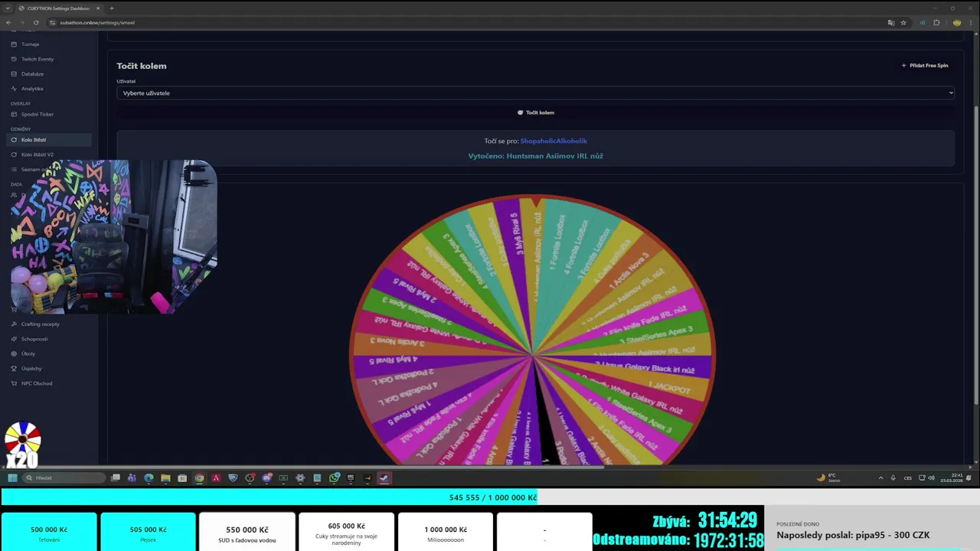Screen dimensions: 980x551
Task: Open Chrome three-dot menu
Action: point(972,22)
